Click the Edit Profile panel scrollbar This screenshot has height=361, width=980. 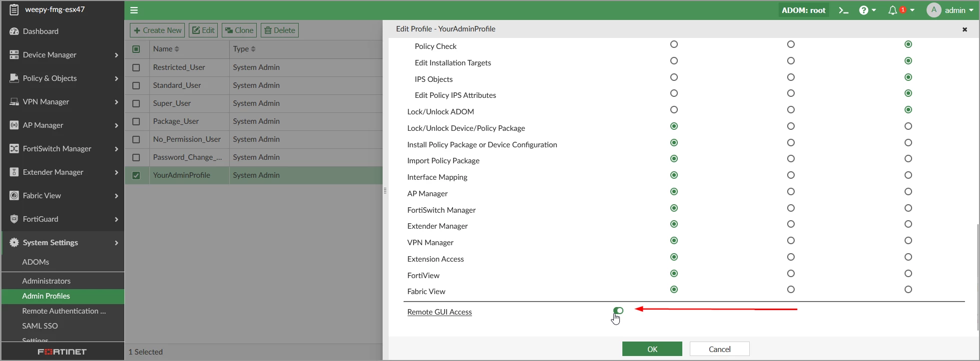978,277
